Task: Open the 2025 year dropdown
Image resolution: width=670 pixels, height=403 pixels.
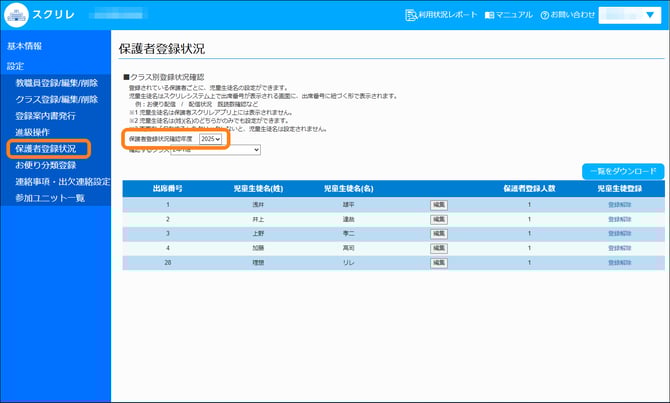Action: click(210, 139)
